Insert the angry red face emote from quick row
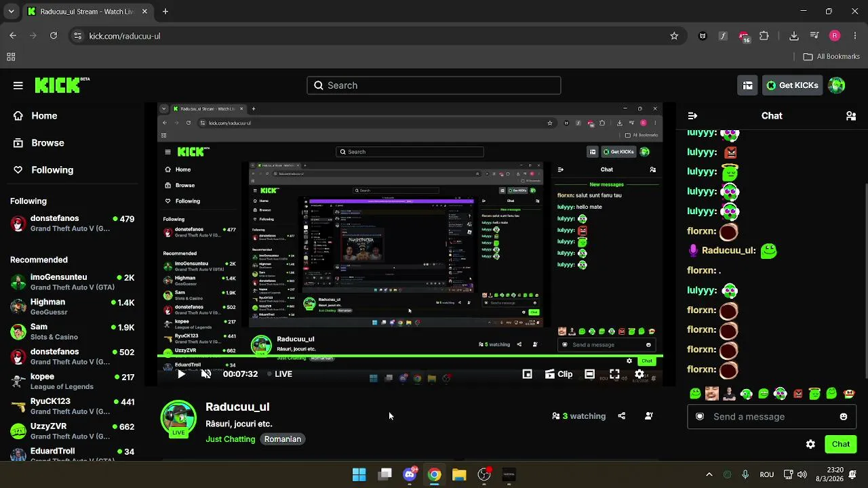The image size is (868, 488). [797, 394]
